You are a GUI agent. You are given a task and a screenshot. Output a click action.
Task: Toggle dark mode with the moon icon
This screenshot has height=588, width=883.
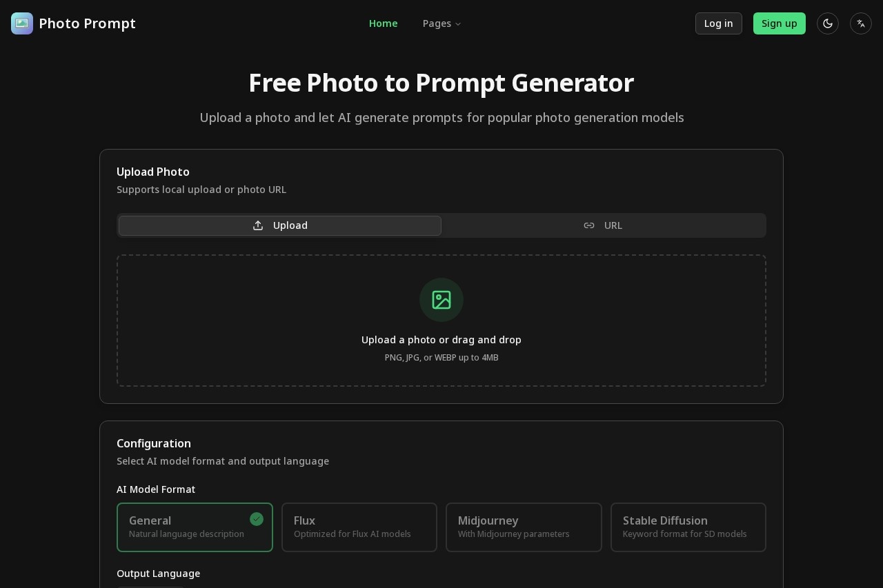click(827, 23)
